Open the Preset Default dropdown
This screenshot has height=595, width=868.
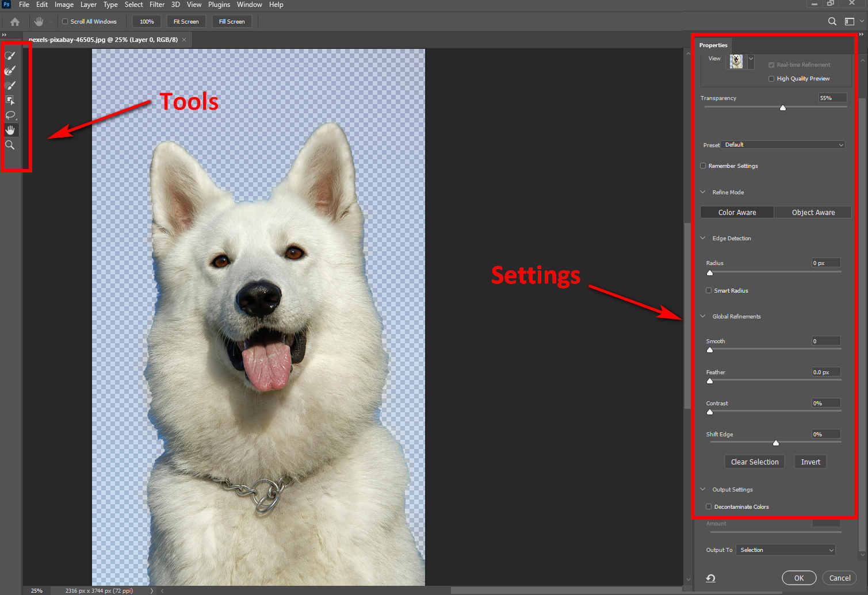tap(783, 145)
